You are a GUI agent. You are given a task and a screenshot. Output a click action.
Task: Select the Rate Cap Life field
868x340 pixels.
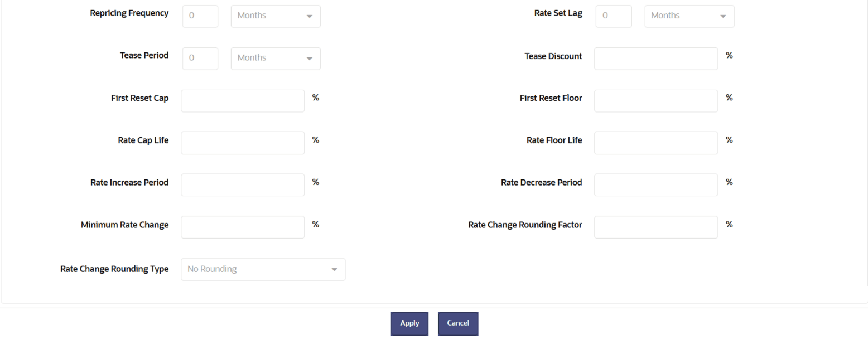(x=242, y=143)
